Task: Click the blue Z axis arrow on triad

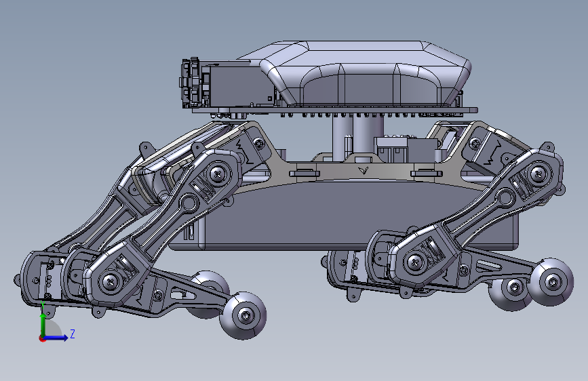Action: pos(56,338)
